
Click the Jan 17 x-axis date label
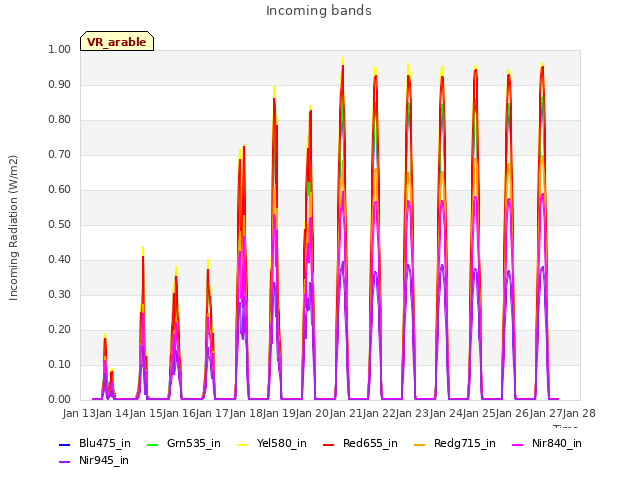tap(212, 413)
